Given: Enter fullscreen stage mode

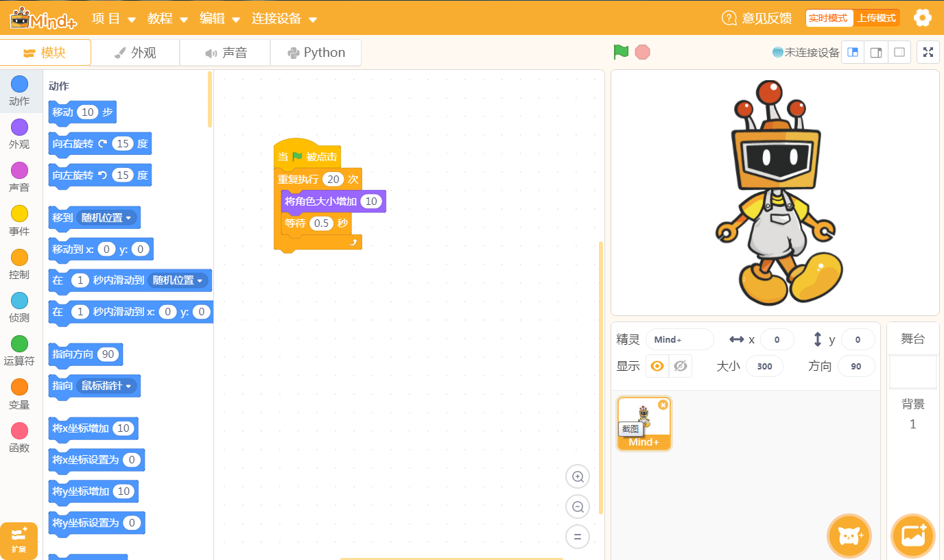Looking at the screenshot, I should coord(928,52).
